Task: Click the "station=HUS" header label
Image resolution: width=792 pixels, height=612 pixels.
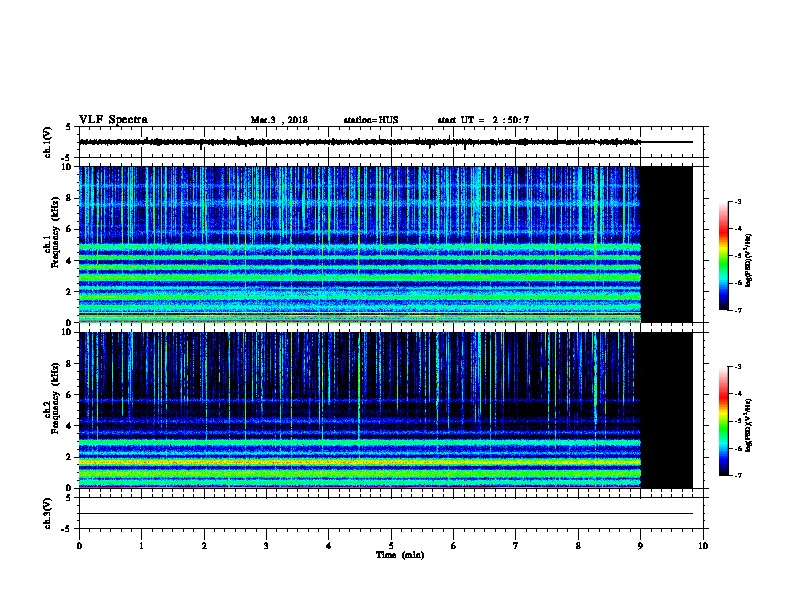Action: click(x=371, y=120)
